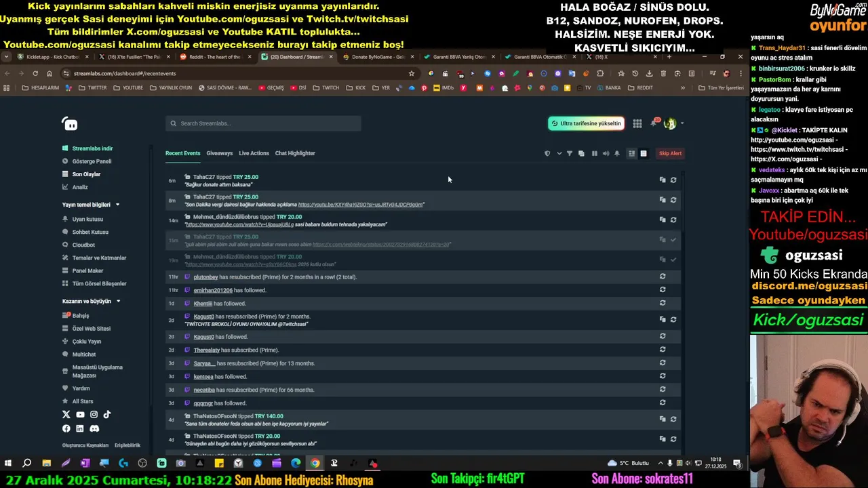Screen dimensions: 868x488
Task: Replay ThaNatosOFsooN TRY 140.00 tip alert
Action: pyautogui.click(x=673, y=419)
